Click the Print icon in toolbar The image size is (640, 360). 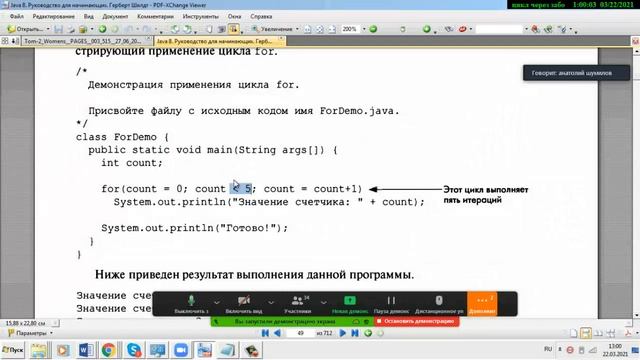[x=71, y=29]
